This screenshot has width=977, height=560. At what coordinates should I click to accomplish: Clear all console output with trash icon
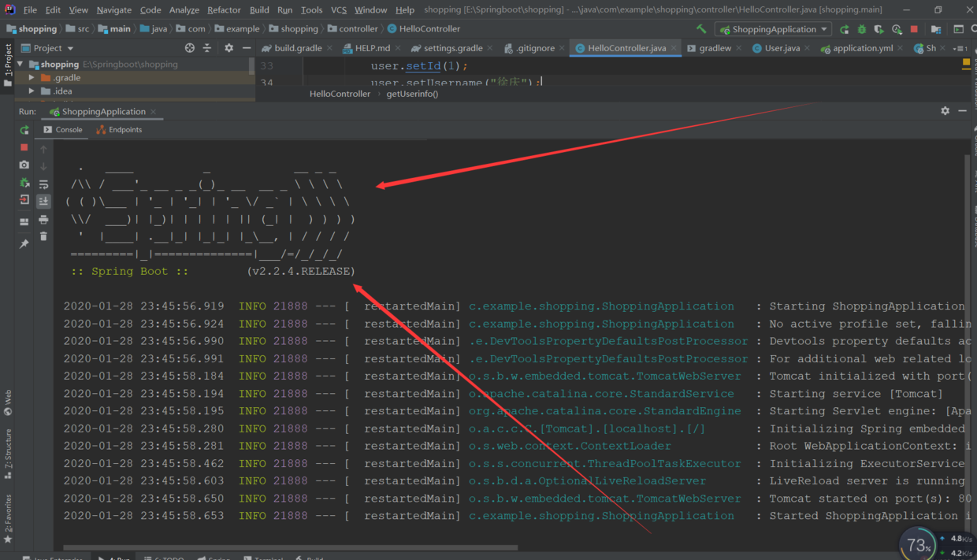pyautogui.click(x=43, y=236)
